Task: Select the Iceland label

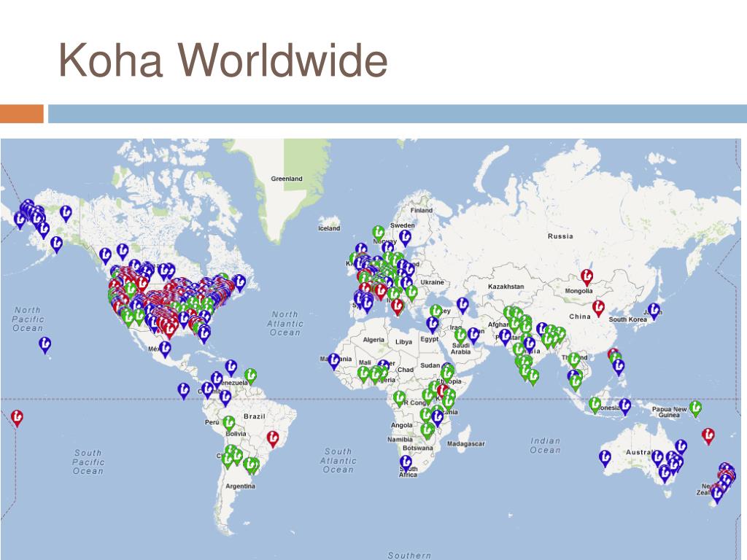Action: [x=329, y=228]
